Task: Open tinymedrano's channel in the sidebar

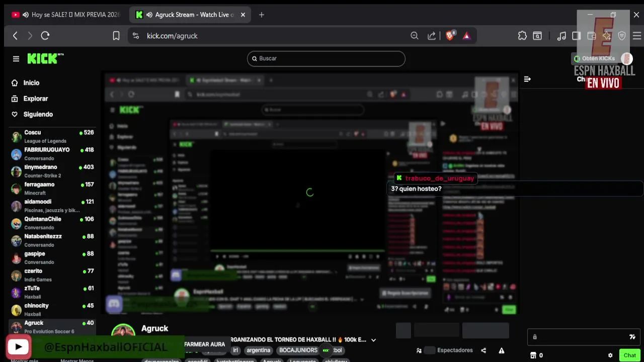Action: point(52,171)
